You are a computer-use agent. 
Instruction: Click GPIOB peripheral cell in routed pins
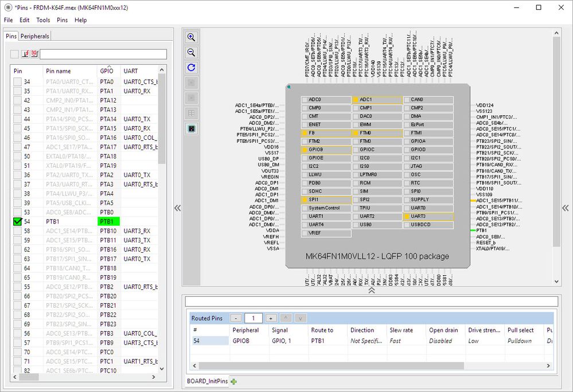pyautogui.click(x=250, y=341)
